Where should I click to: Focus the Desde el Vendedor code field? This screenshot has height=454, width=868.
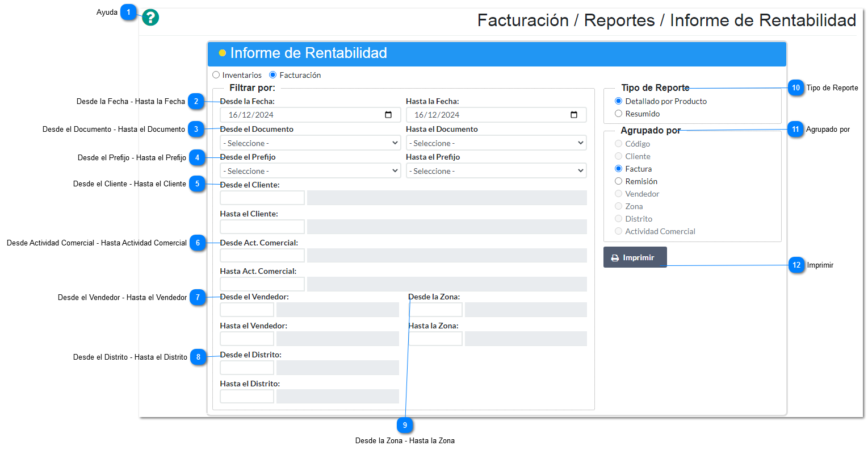(247, 310)
